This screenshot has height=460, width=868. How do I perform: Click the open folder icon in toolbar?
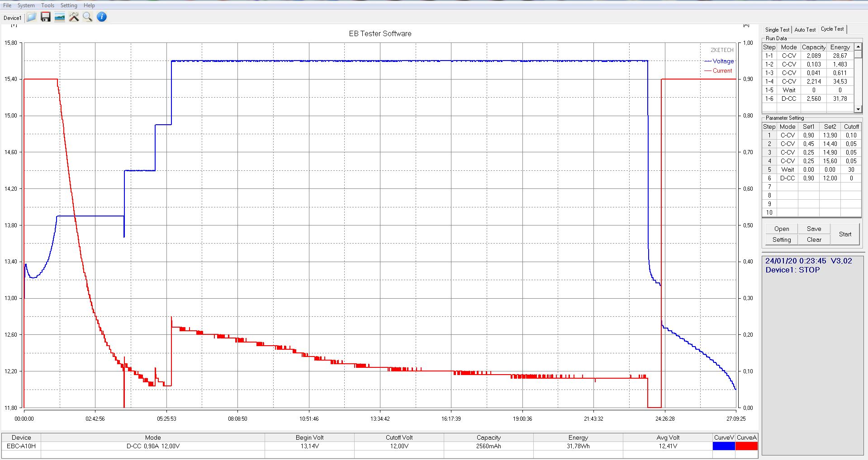[x=31, y=17]
